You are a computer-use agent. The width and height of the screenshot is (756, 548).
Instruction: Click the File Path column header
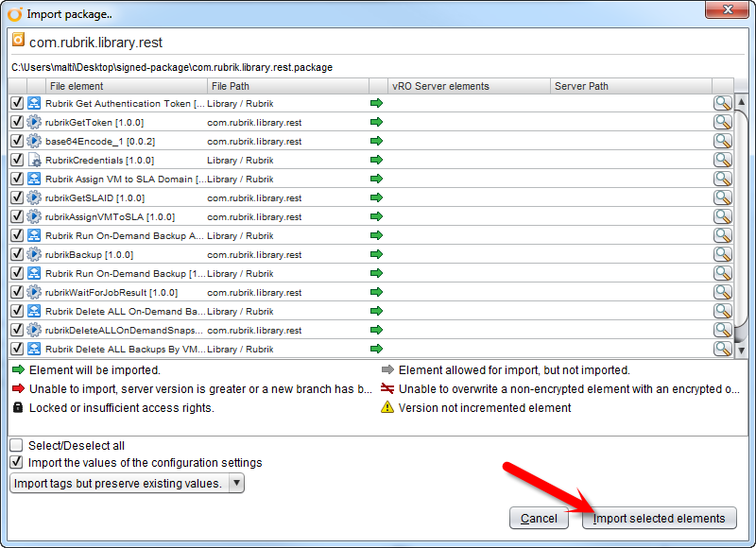[x=288, y=86]
